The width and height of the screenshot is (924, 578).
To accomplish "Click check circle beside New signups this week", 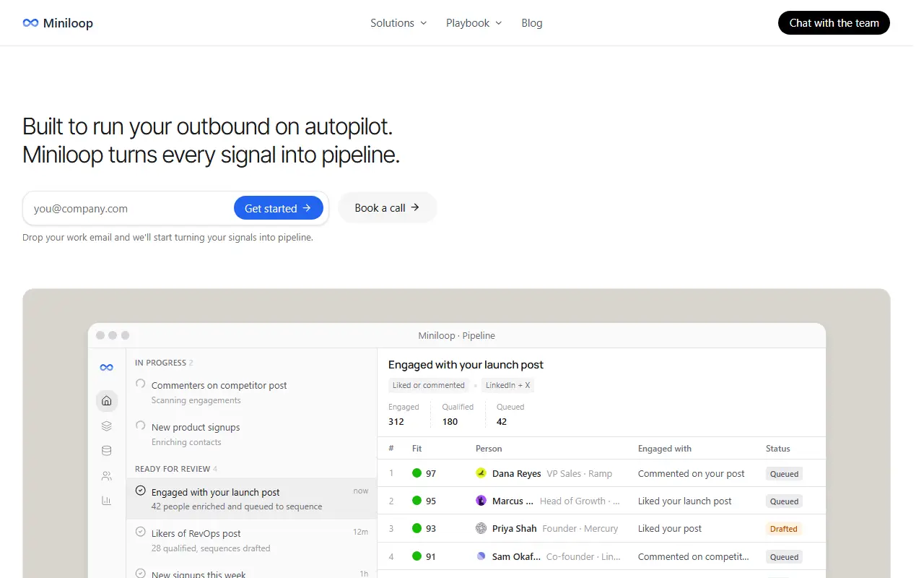I will tap(141, 573).
